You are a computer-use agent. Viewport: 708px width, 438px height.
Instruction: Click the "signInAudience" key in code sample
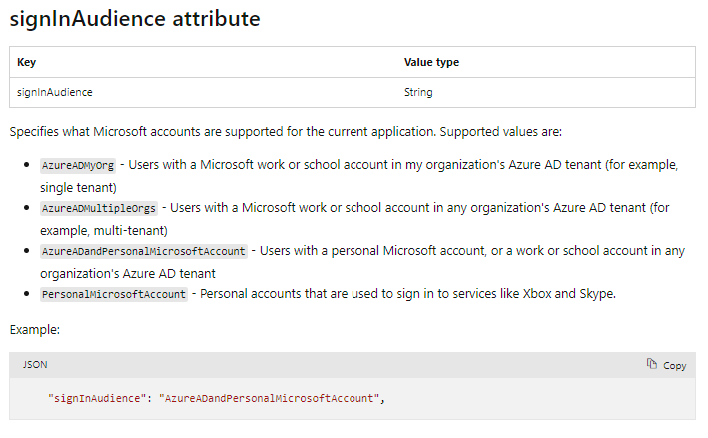click(97, 398)
